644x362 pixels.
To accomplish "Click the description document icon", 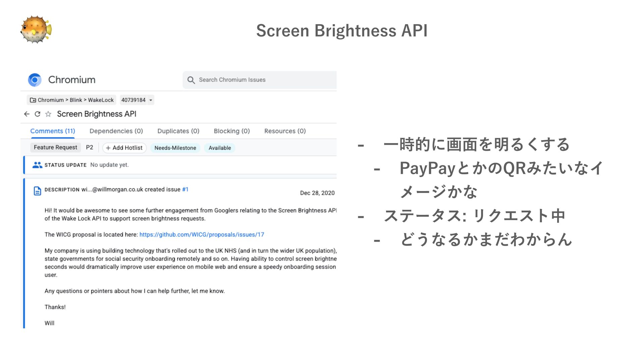I will pyautogui.click(x=38, y=191).
